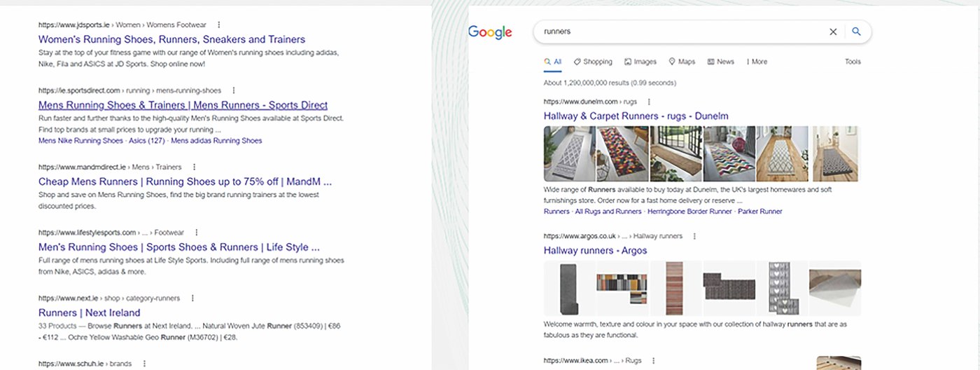The height and width of the screenshot is (370, 980).
Task: Open the three-dot menu beside ikea.com result
Action: (654, 360)
